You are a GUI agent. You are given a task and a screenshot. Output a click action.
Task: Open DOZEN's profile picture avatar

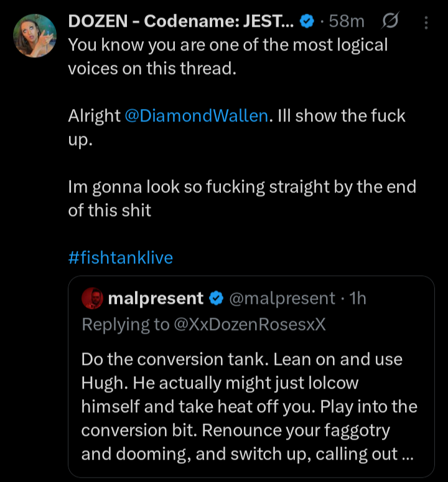point(35,35)
